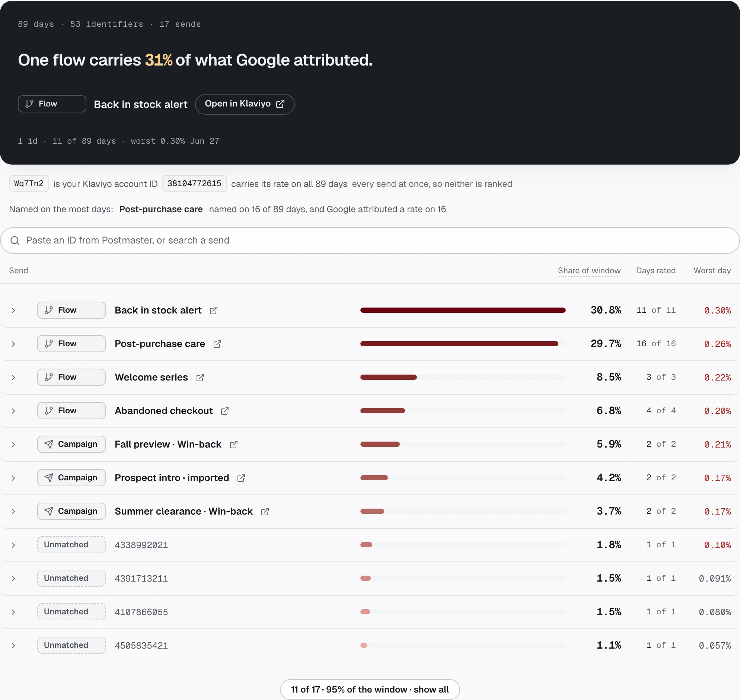Open Welcome series external link icon
Image resolution: width=740 pixels, height=700 pixels.
click(x=200, y=378)
